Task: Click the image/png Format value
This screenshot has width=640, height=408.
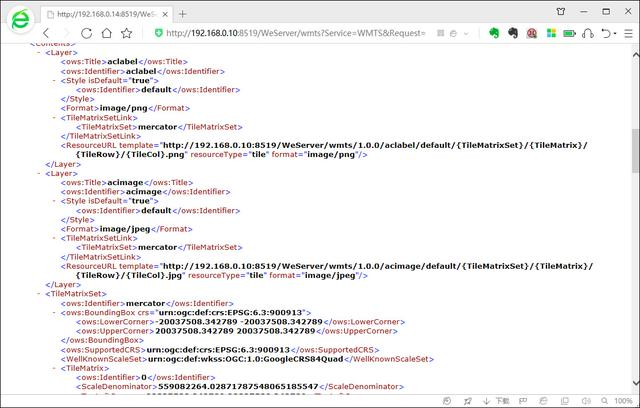Action: coord(124,108)
